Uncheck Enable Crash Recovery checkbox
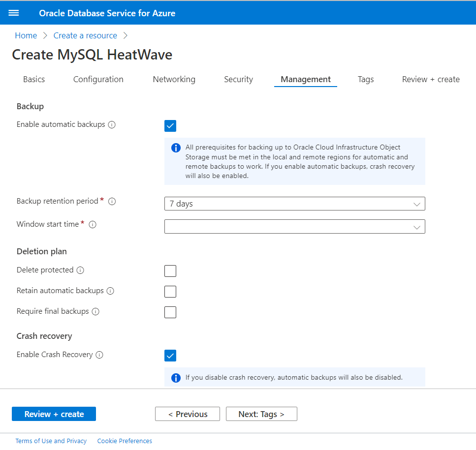This screenshot has width=476, height=450. (170, 356)
